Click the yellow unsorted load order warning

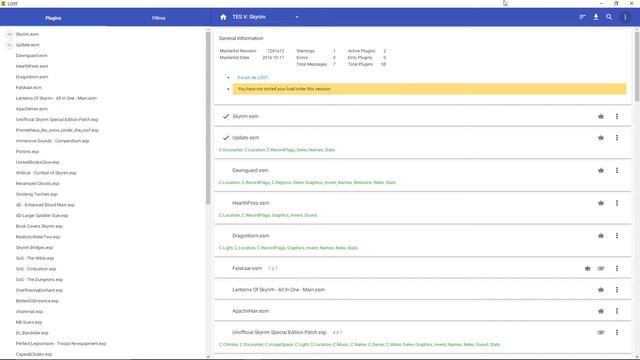click(x=429, y=89)
